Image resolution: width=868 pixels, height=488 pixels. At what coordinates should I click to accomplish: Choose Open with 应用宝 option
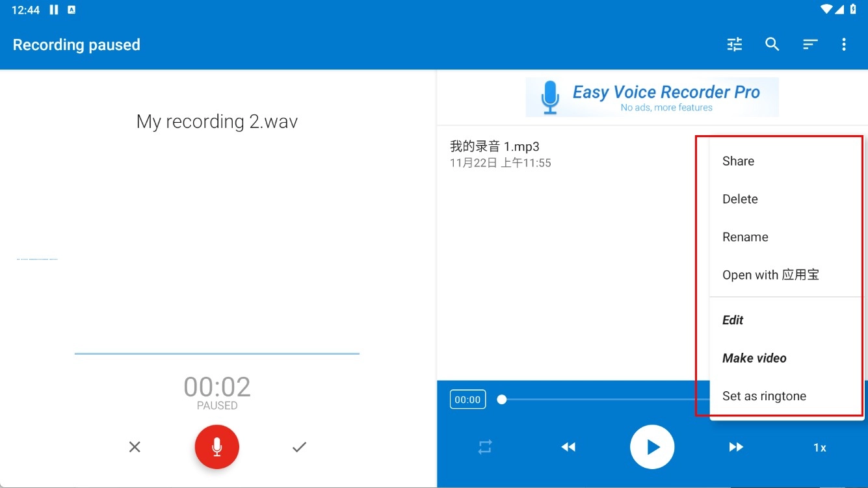[x=770, y=275]
